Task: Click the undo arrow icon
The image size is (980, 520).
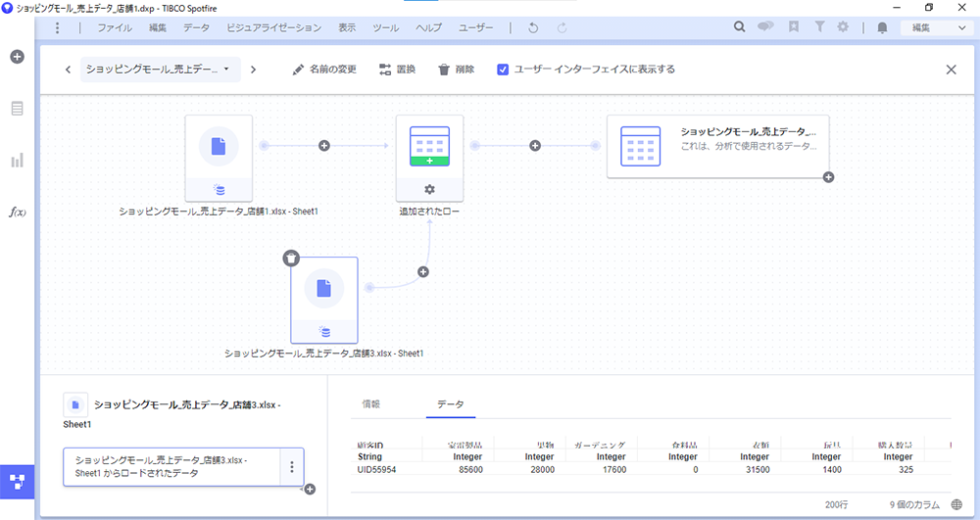Action: (x=533, y=27)
